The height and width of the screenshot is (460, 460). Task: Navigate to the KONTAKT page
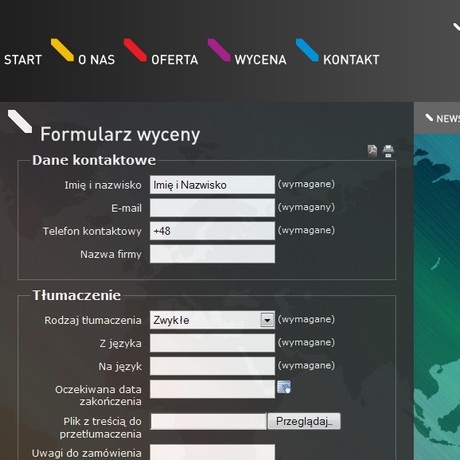pyautogui.click(x=351, y=60)
